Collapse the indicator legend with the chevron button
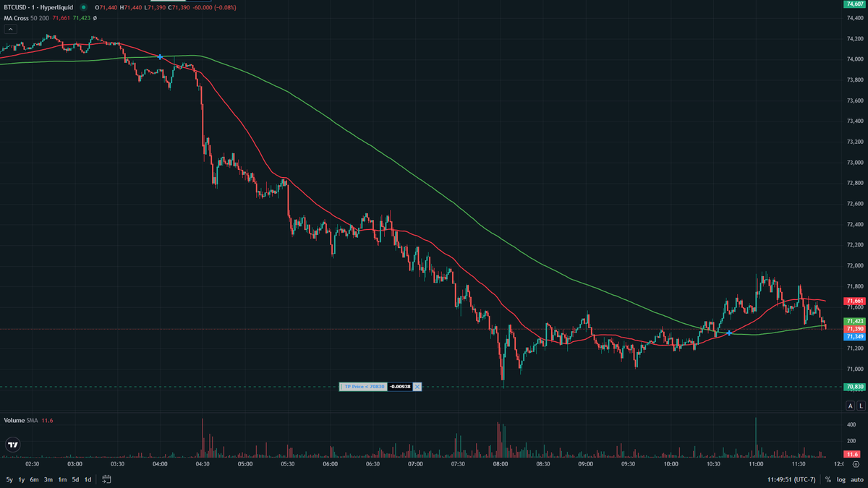Image resolution: width=868 pixels, height=488 pixels. tap(11, 29)
